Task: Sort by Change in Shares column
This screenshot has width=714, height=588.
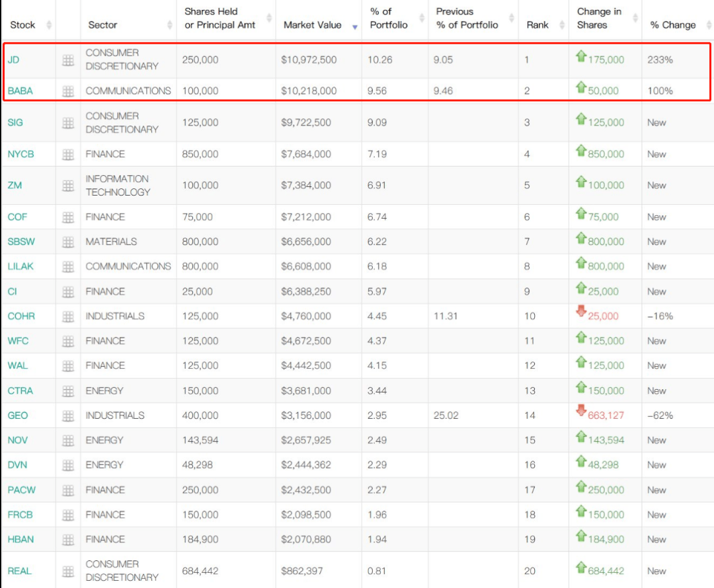Action: click(x=599, y=18)
